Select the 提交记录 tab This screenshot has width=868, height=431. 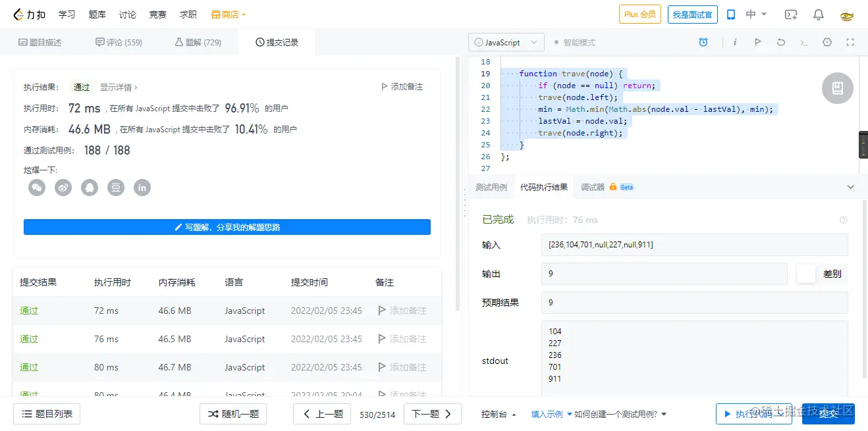277,42
